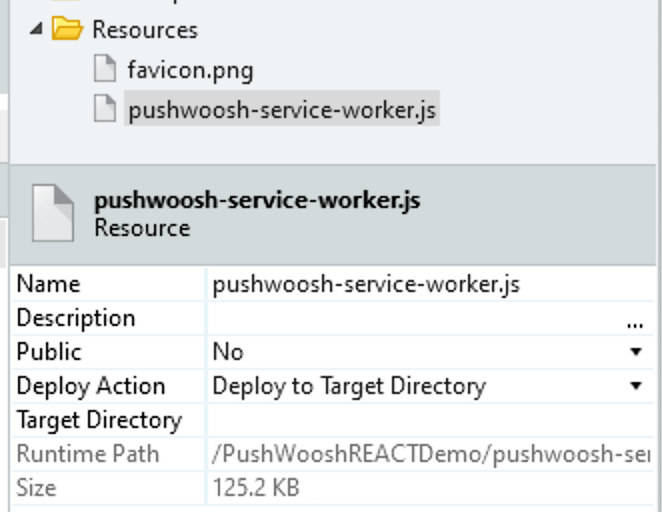Click the Description property label
The width and height of the screenshot is (662, 512).
pyautogui.click(x=76, y=318)
